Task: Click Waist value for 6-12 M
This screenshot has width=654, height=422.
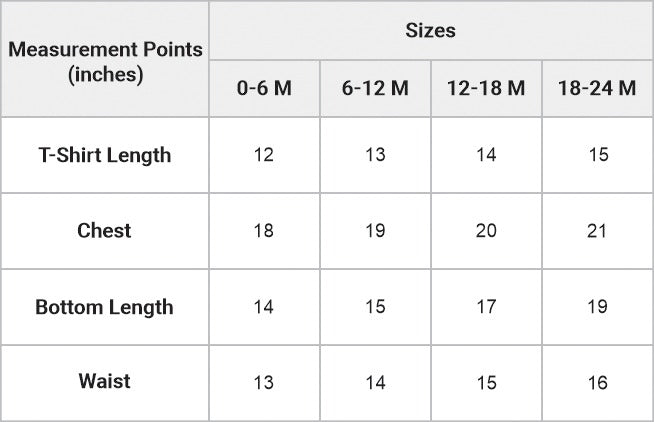Action: (x=375, y=382)
